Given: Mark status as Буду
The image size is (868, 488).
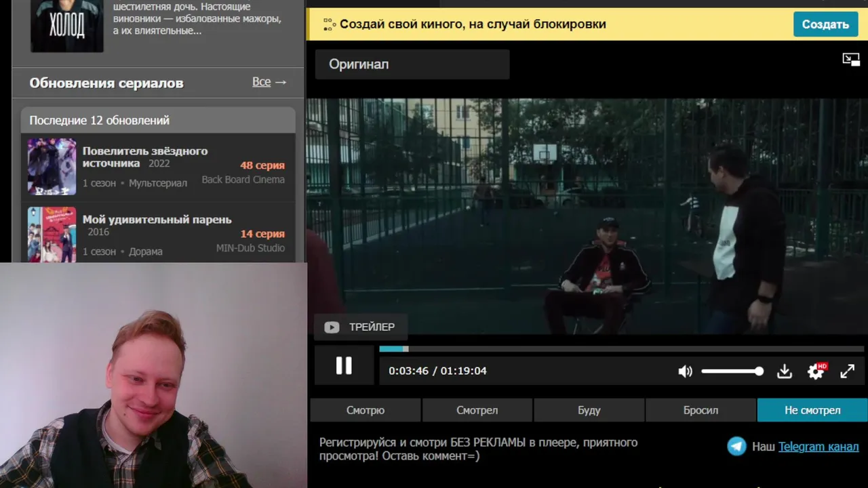Looking at the screenshot, I should click(589, 410).
